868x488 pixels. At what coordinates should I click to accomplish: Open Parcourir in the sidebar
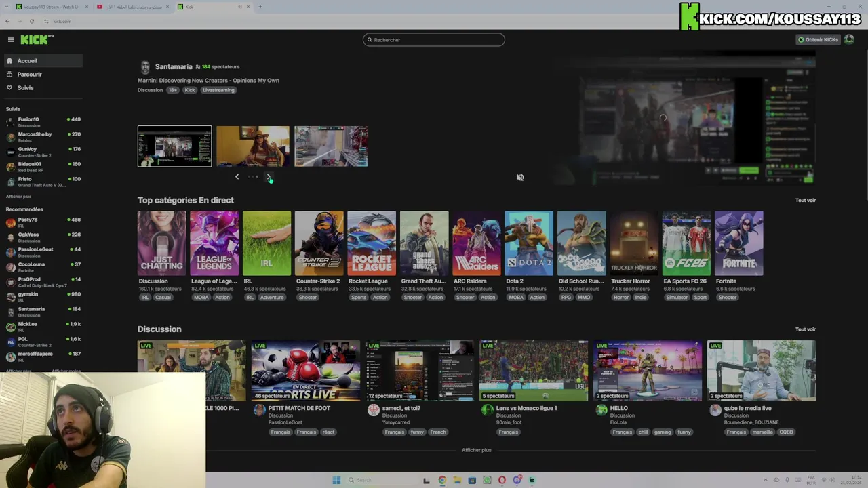coord(42,75)
